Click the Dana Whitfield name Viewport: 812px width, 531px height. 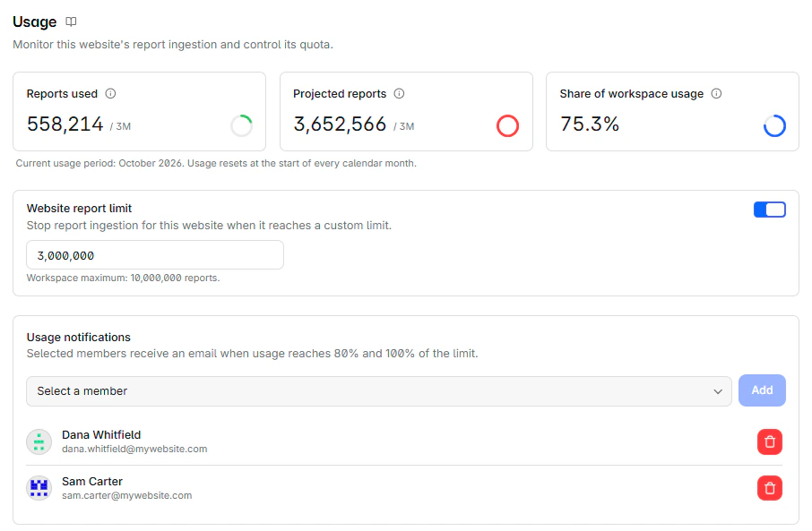[x=101, y=434]
